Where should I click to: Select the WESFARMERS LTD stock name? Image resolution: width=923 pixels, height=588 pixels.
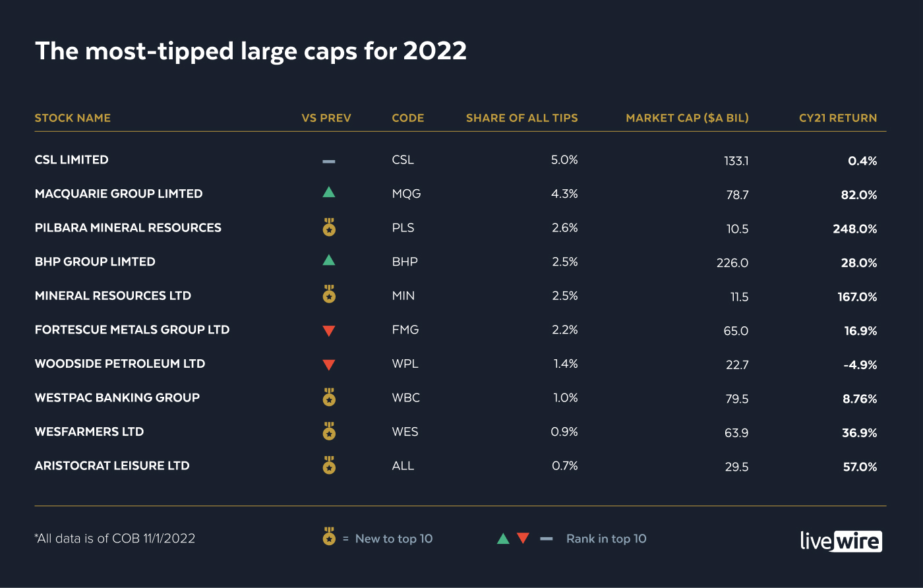[x=89, y=432]
